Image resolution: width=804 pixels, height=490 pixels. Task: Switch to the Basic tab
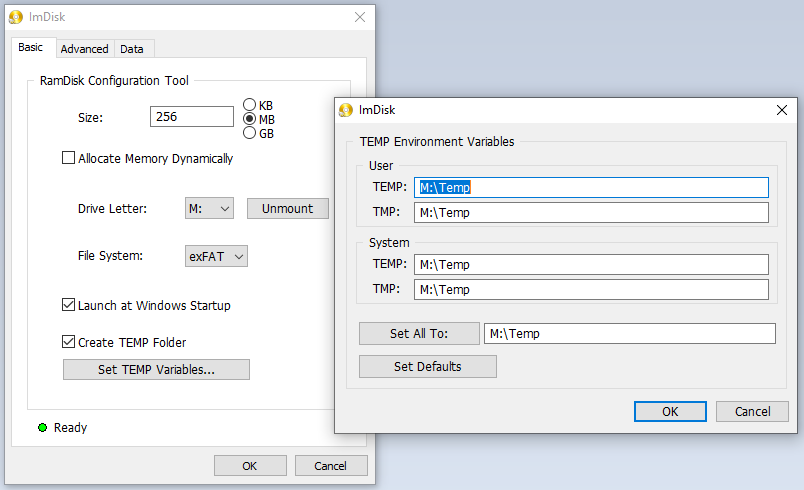point(31,47)
